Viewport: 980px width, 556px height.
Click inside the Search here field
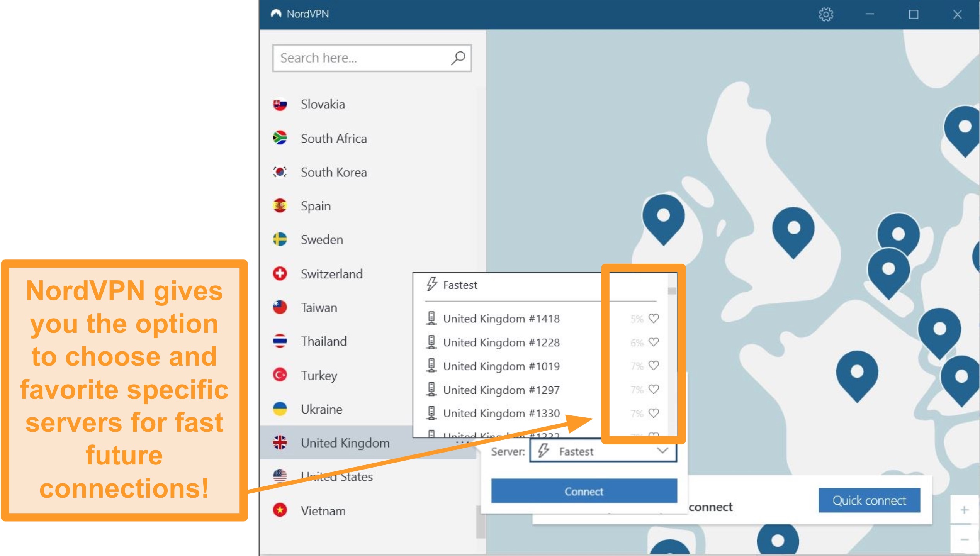pos(372,58)
